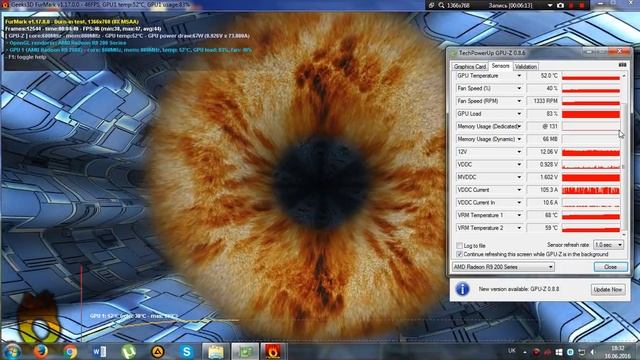640x360 pixels.
Task: Click first red tray icon
Action: pos(536,352)
